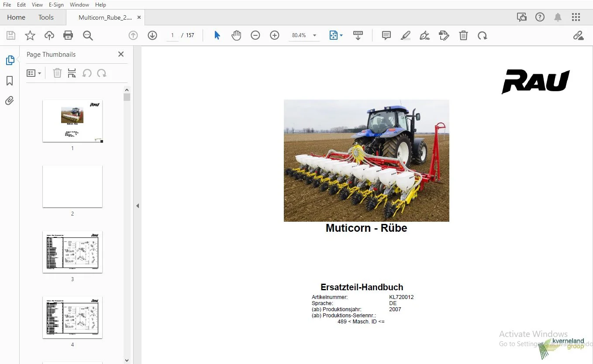Select the Multicorn_Rube document tab
Viewport: 593px width, 364px height.
(x=105, y=17)
